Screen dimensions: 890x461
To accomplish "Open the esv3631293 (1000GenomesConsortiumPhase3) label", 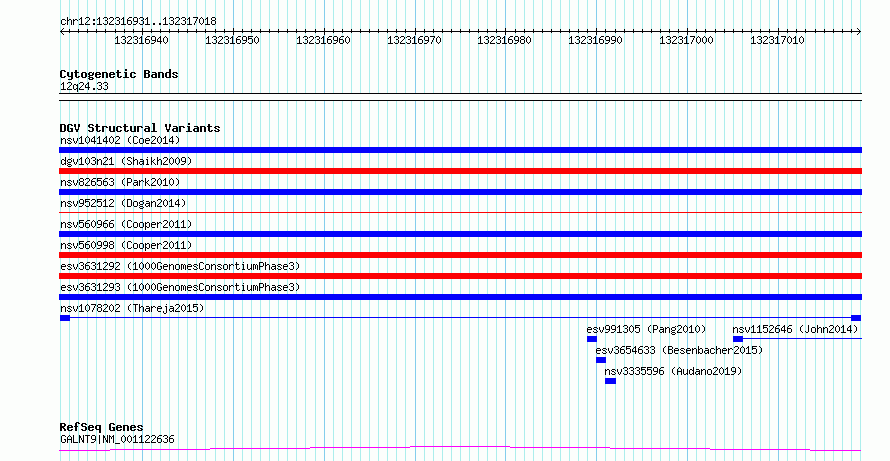I will tap(180, 287).
